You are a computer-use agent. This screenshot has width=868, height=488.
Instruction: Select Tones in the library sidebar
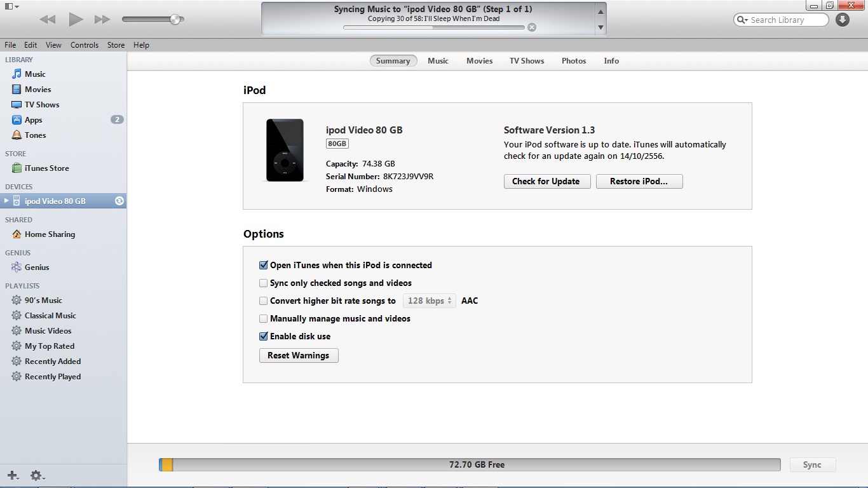pyautogui.click(x=35, y=135)
